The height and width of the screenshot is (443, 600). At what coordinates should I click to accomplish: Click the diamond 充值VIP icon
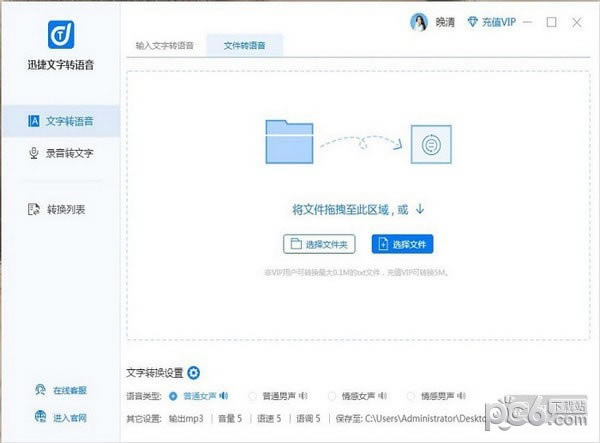click(475, 22)
